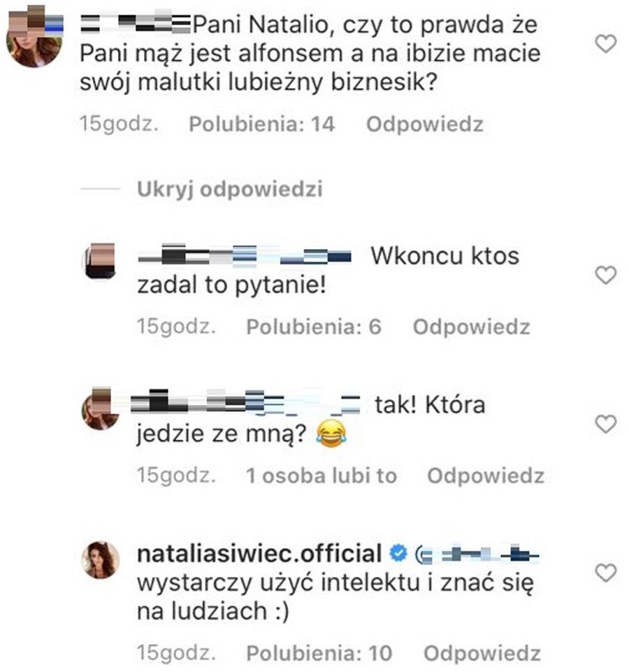This screenshot has width=629, height=672.
Task: Open blurred mention in Natalia's reply
Action: (477, 555)
